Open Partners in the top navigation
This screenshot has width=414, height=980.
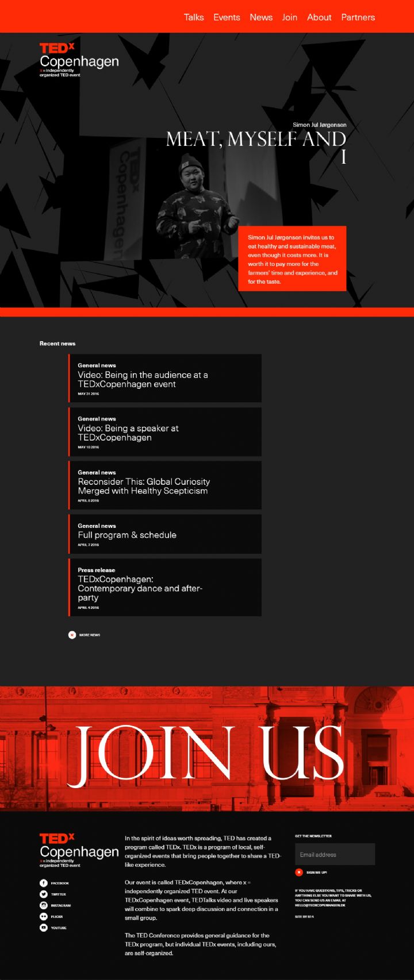(358, 17)
